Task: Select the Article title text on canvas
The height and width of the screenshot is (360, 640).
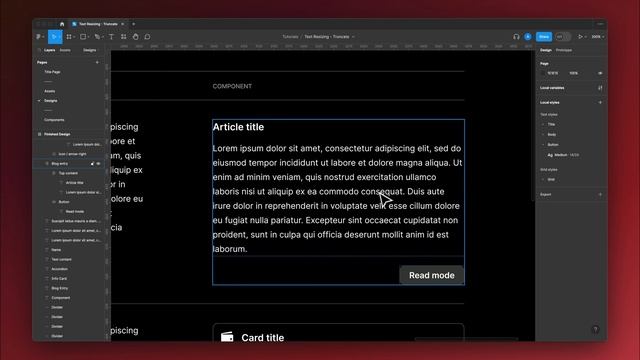Action: click(238, 127)
